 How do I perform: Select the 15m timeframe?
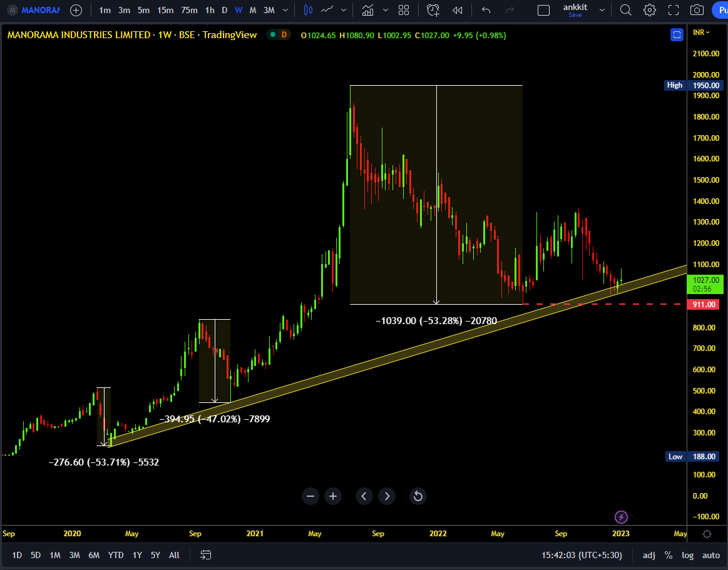(165, 10)
